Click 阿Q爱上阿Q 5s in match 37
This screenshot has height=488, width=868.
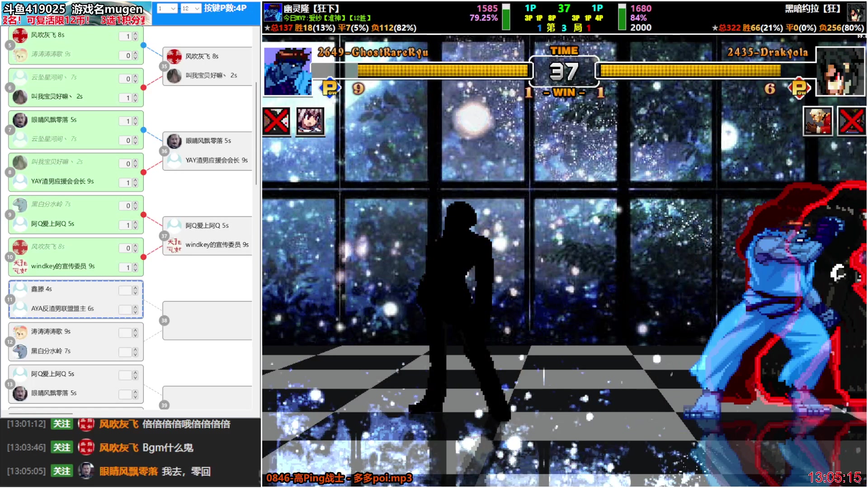(207, 225)
